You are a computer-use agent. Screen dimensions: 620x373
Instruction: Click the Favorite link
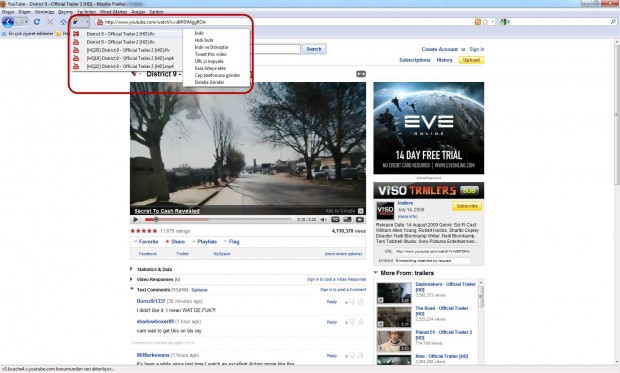[148, 242]
